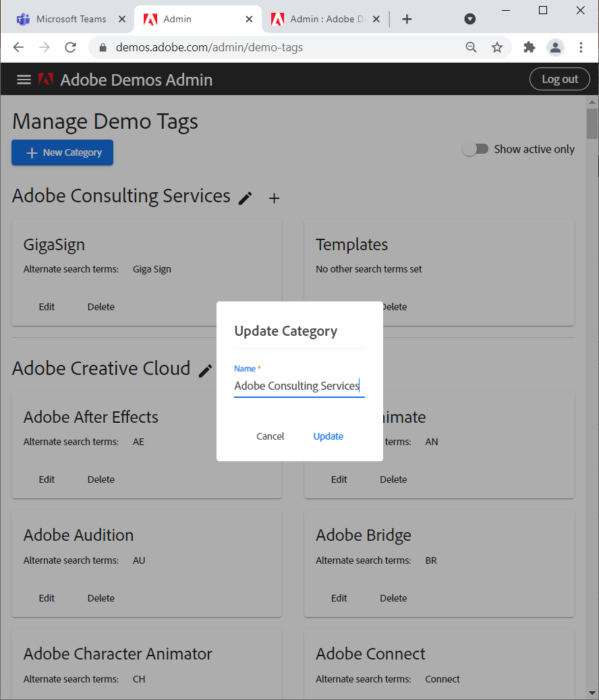This screenshot has height=700, width=599.
Task: Focus the category Name input field
Action: pyautogui.click(x=299, y=386)
